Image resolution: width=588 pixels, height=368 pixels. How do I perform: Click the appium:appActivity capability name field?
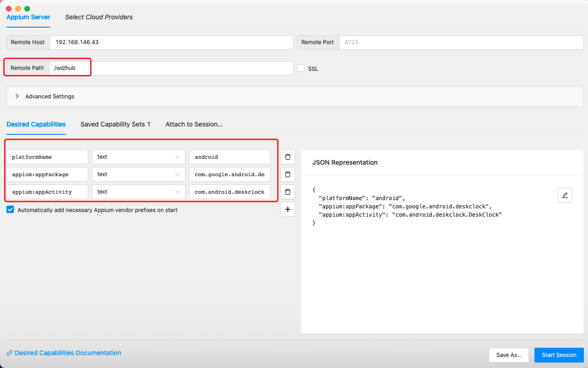[47, 192]
